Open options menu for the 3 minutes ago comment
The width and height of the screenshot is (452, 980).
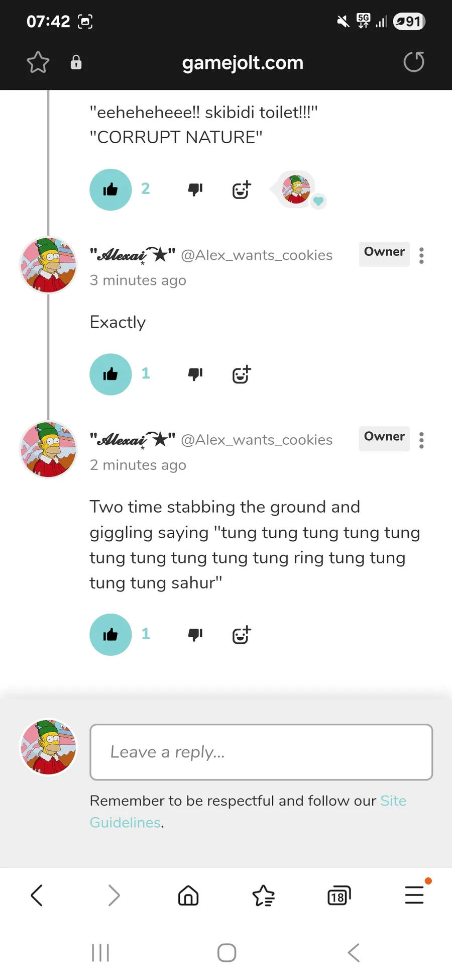point(421,255)
